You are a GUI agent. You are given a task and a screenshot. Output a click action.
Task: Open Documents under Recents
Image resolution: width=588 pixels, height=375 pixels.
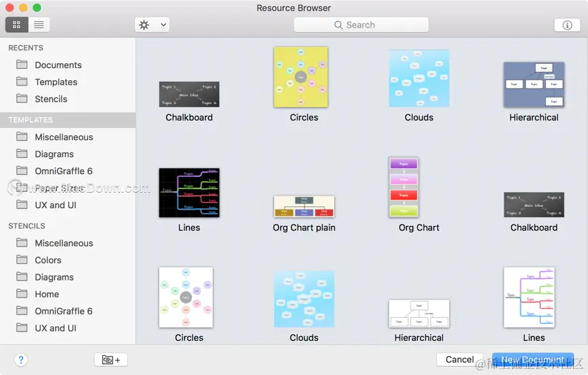pyautogui.click(x=58, y=65)
